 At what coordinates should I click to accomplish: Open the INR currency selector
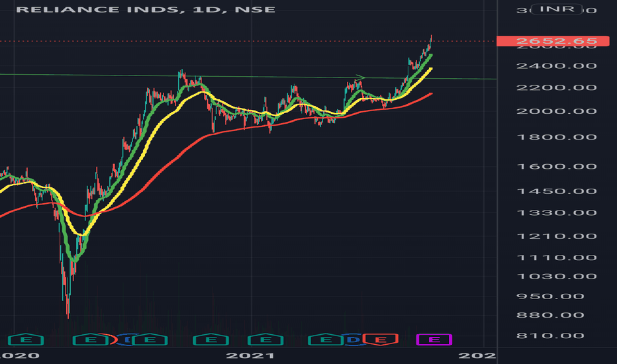pyautogui.click(x=556, y=9)
